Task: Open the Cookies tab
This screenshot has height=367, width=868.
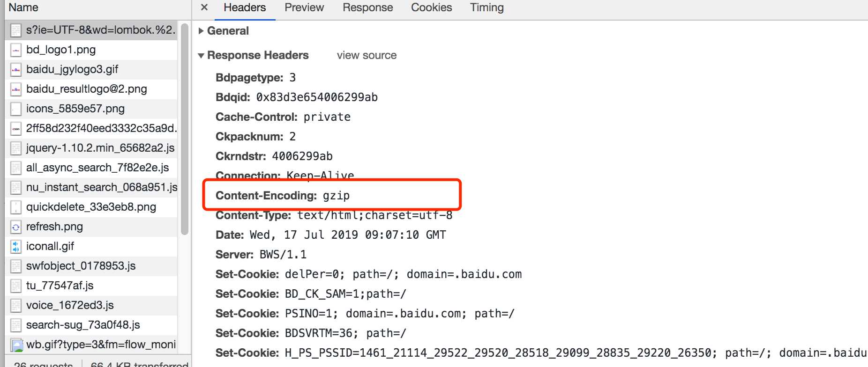Action: coord(432,7)
